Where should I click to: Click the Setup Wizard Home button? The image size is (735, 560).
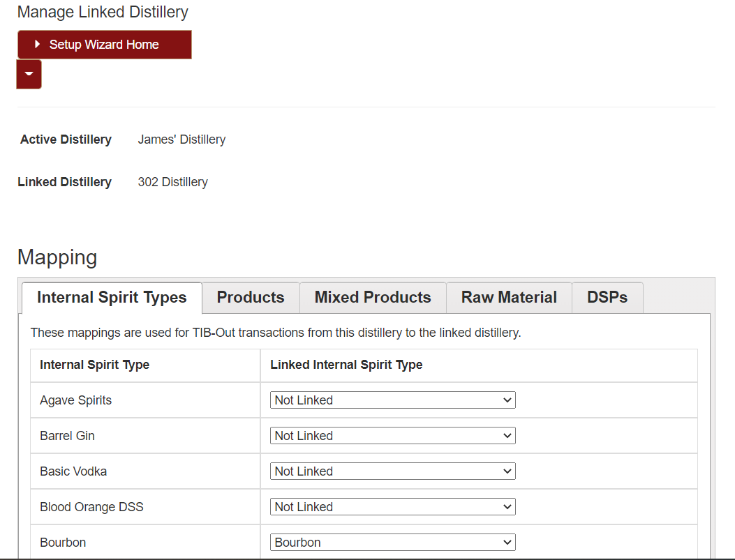pyautogui.click(x=105, y=45)
